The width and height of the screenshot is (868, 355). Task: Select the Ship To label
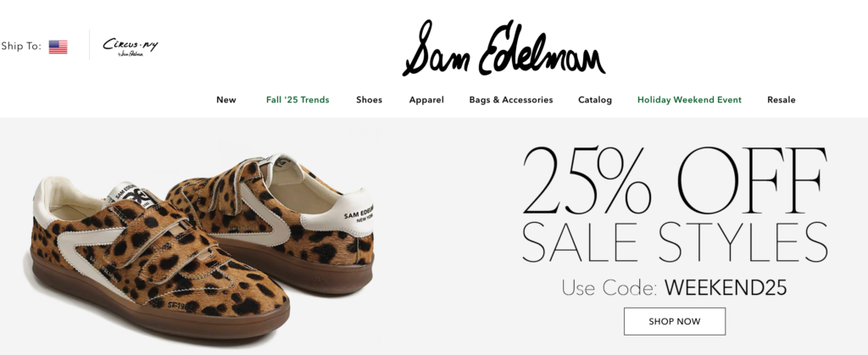pos(21,47)
